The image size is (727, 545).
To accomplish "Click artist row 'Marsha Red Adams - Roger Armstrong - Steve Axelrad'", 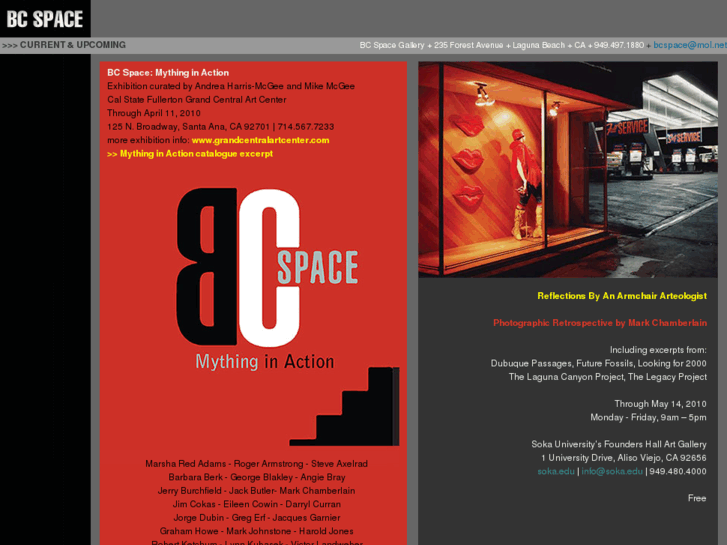I will pos(256,464).
